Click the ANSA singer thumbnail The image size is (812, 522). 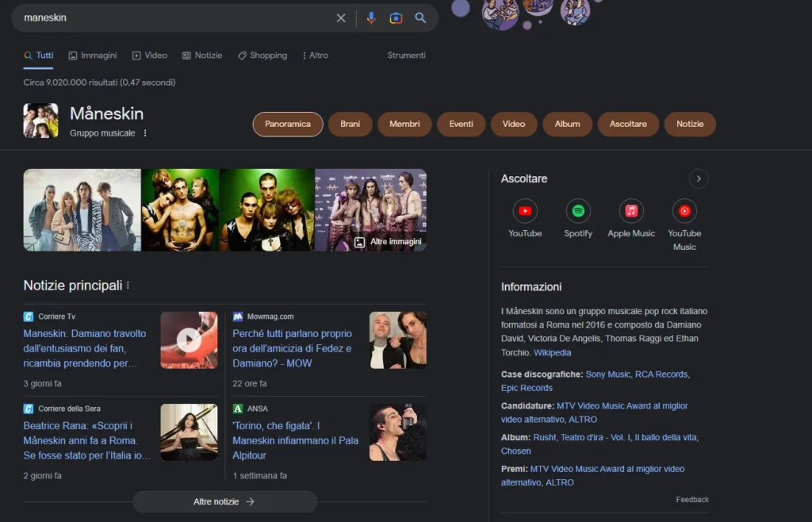[x=398, y=432]
